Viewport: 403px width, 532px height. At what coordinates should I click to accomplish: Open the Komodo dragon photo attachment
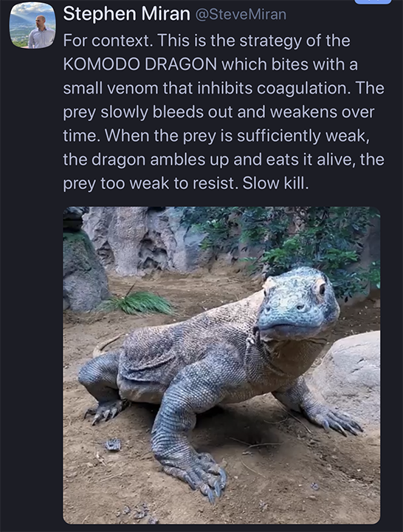click(221, 365)
